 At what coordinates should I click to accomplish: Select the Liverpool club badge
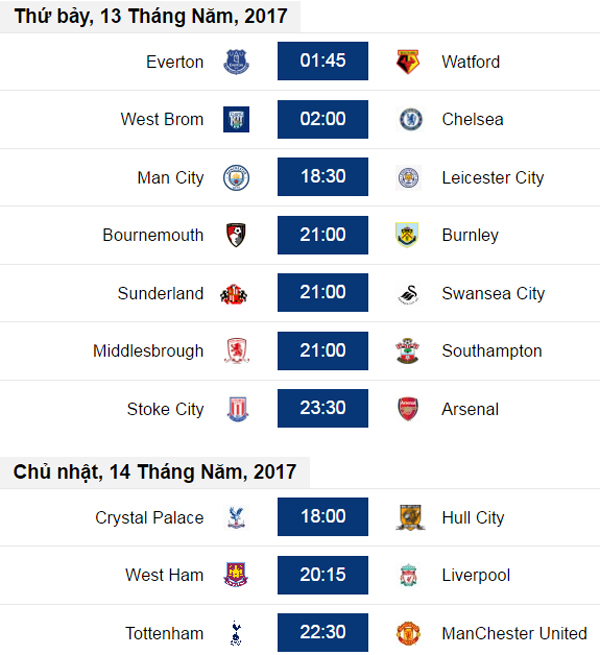click(x=409, y=575)
